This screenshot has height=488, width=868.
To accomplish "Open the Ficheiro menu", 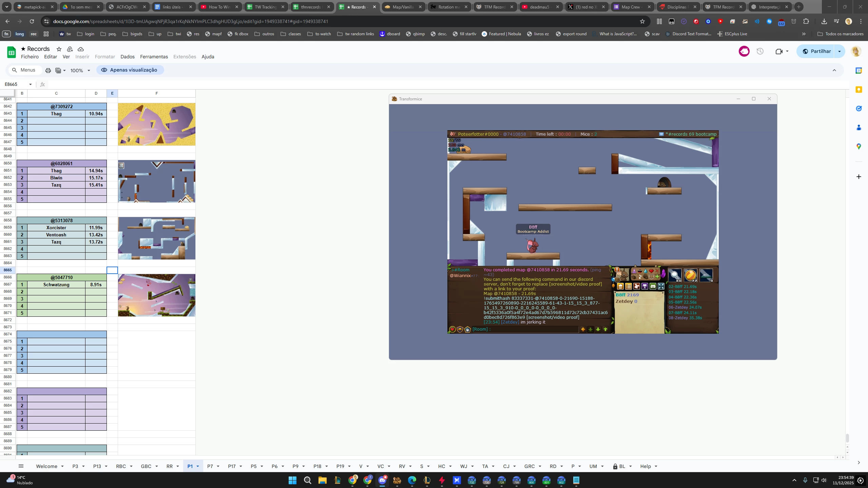I will [x=30, y=57].
